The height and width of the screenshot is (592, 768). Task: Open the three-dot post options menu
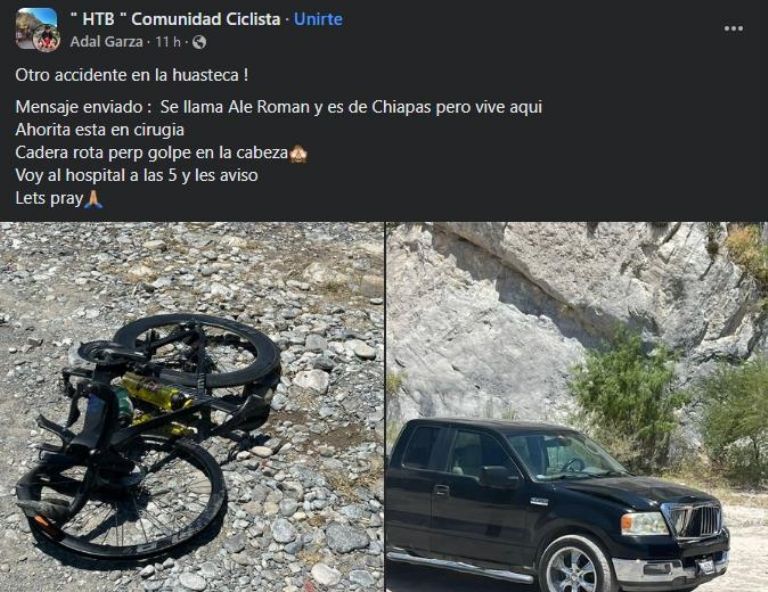click(733, 28)
